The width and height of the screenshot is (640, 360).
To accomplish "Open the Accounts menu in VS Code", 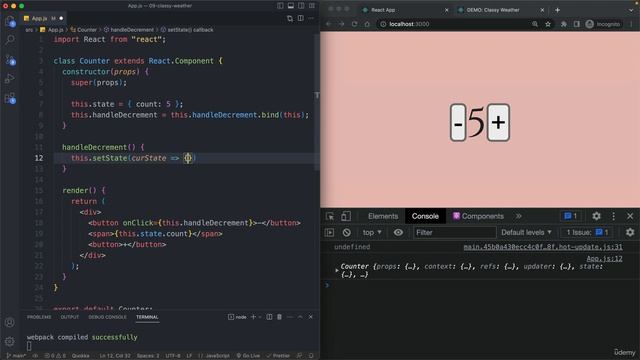I will click(x=10, y=322).
